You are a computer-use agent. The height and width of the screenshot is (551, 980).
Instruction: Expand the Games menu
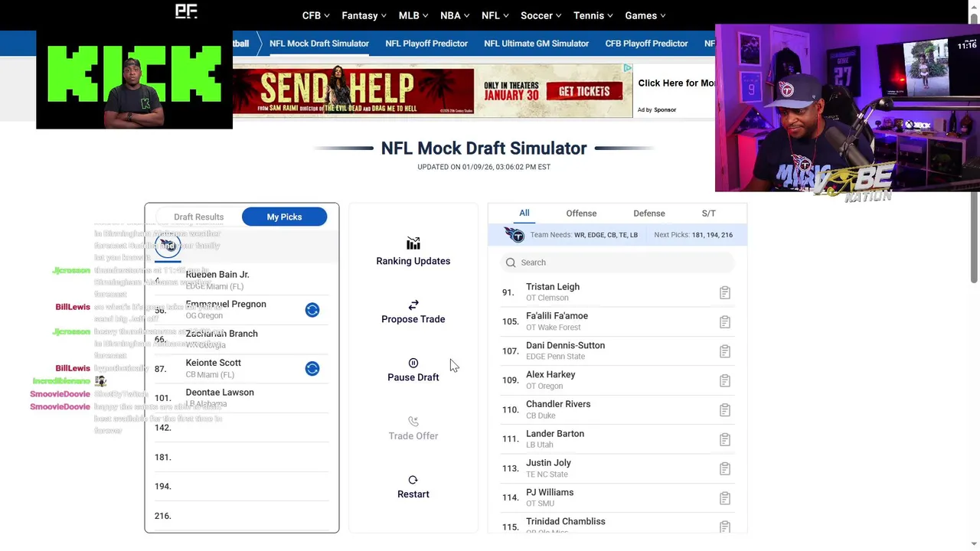coord(645,15)
